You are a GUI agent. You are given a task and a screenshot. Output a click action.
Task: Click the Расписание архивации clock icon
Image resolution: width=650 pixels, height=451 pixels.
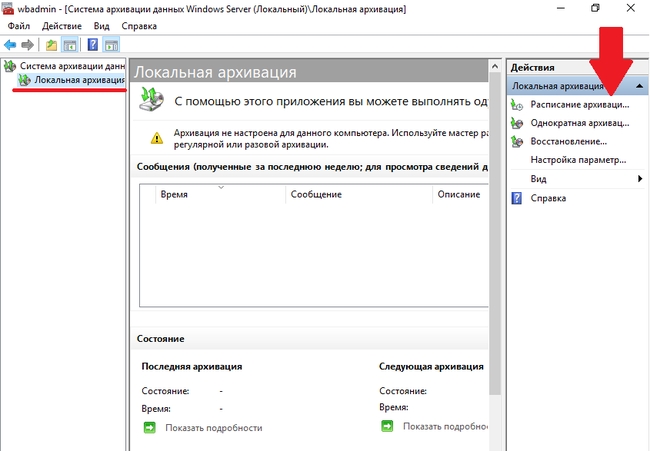click(517, 105)
